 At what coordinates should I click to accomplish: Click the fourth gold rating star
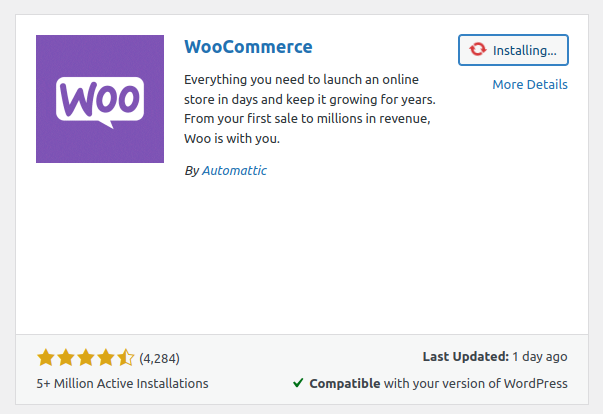click(105, 357)
